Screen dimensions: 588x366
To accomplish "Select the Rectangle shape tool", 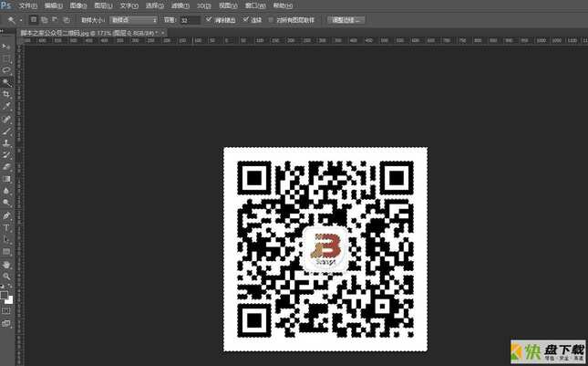I will tap(6, 252).
